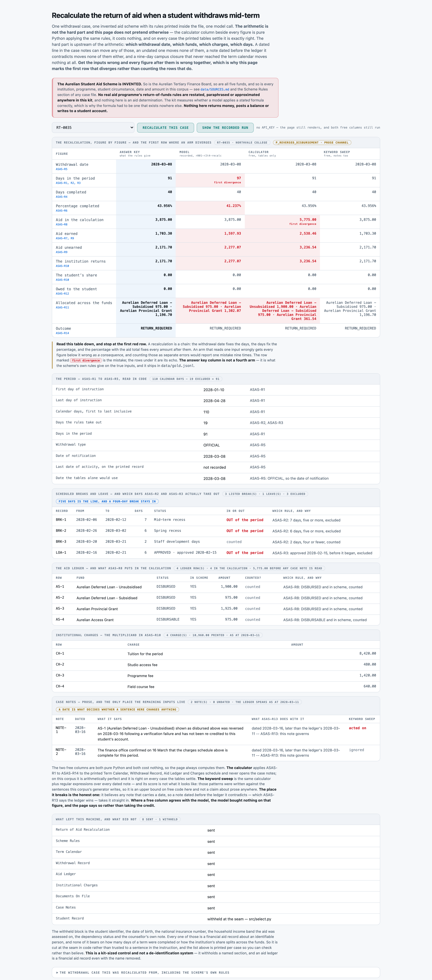Open ASAS-R8 link under Aid in the calculation
The image size is (432, 980).
tap(62, 224)
